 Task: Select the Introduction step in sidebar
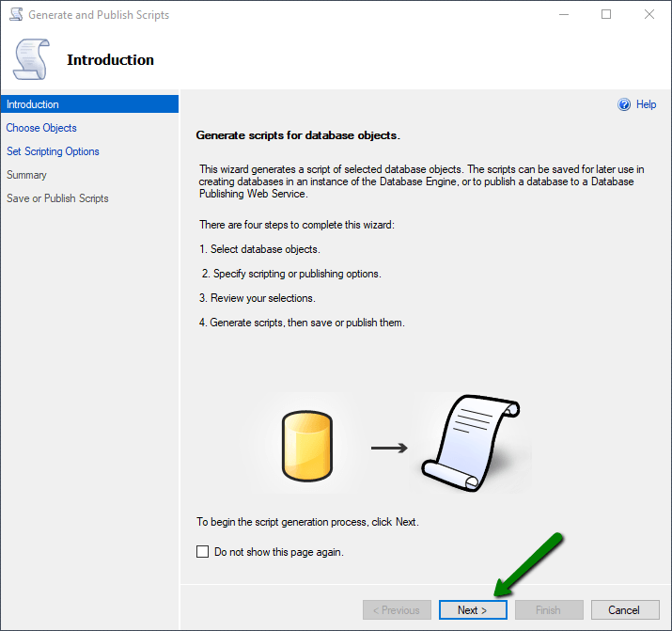[89, 104]
